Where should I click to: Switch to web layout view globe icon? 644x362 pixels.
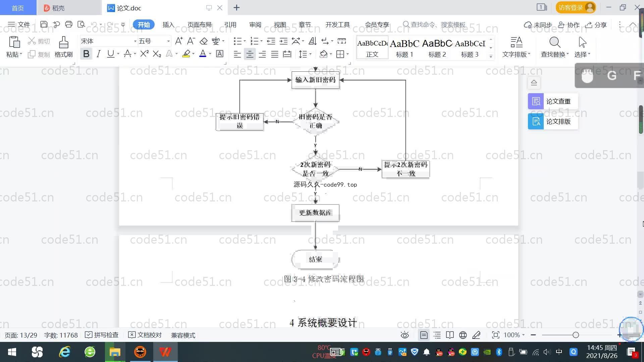[463, 335]
